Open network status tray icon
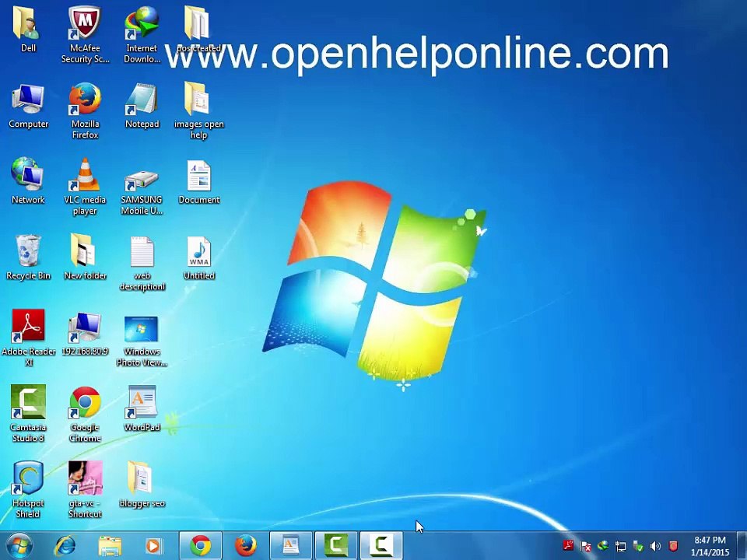This screenshot has width=747, height=560. pos(620,546)
